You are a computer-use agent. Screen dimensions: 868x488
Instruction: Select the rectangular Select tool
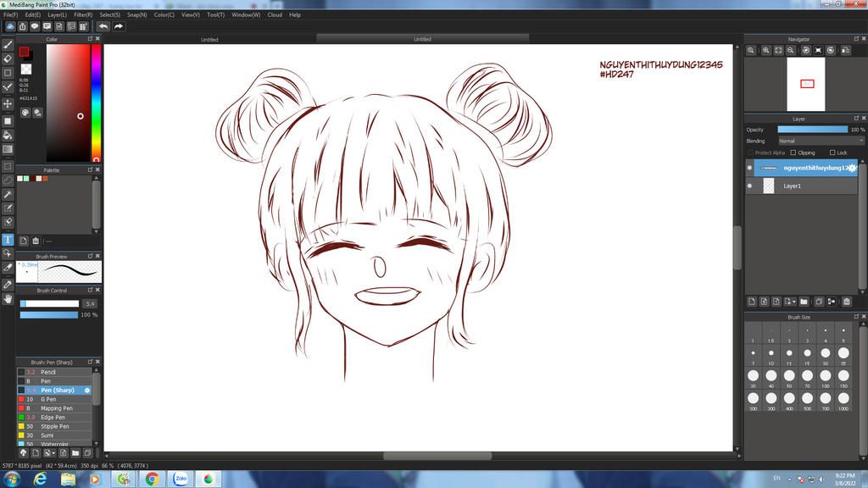pos(8,166)
